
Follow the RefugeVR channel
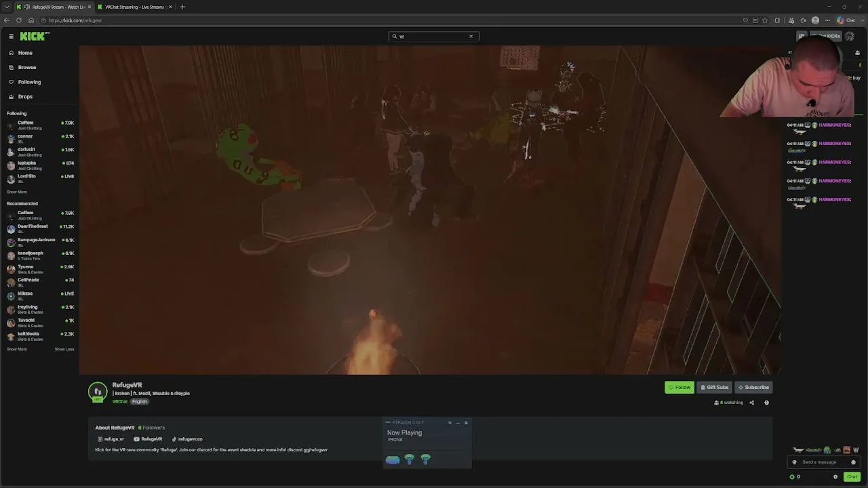[x=679, y=388]
